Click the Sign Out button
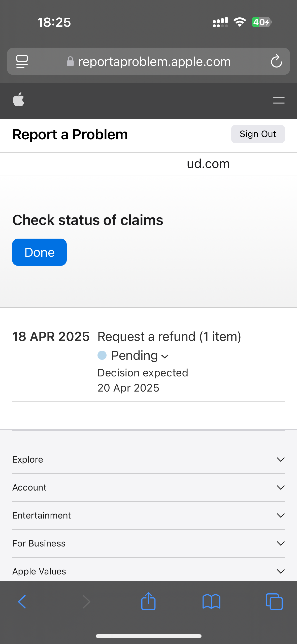This screenshot has height=644, width=297. (x=258, y=134)
